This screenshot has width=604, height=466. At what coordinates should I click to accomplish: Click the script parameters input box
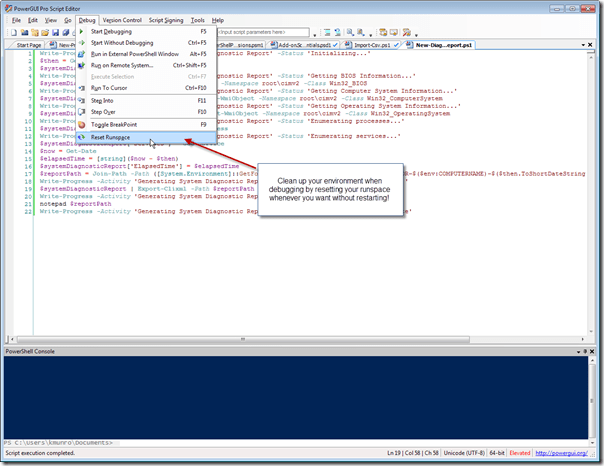[x=263, y=32]
